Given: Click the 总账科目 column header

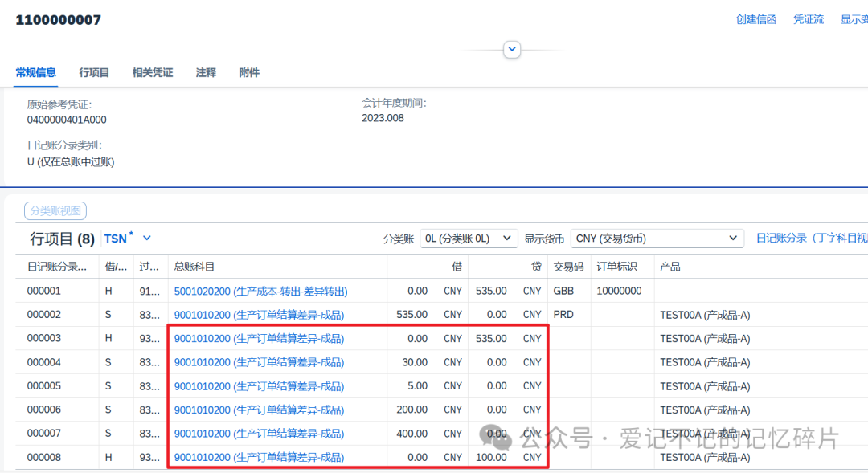Looking at the screenshot, I should pos(194,267).
